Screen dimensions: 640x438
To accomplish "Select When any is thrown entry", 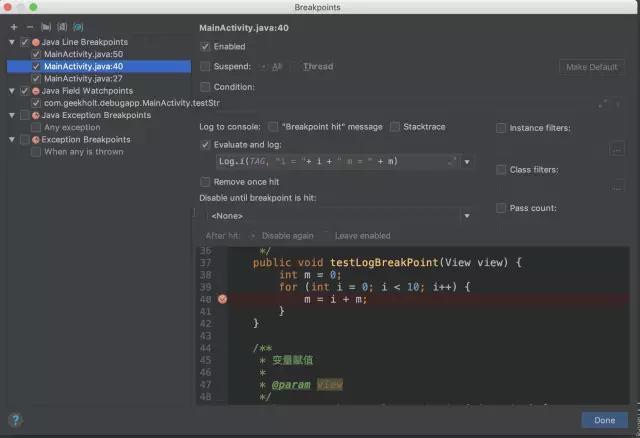I will coord(84,152).
